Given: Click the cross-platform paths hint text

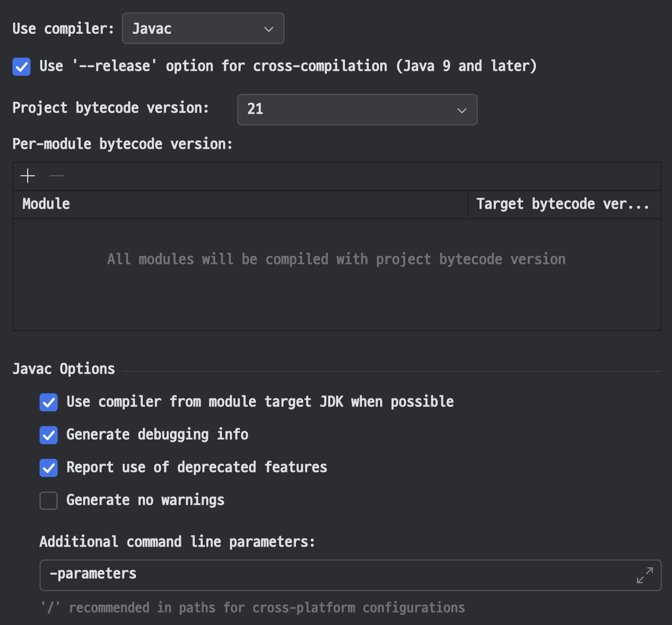Looking at the screenshot, I should point(252,608).
